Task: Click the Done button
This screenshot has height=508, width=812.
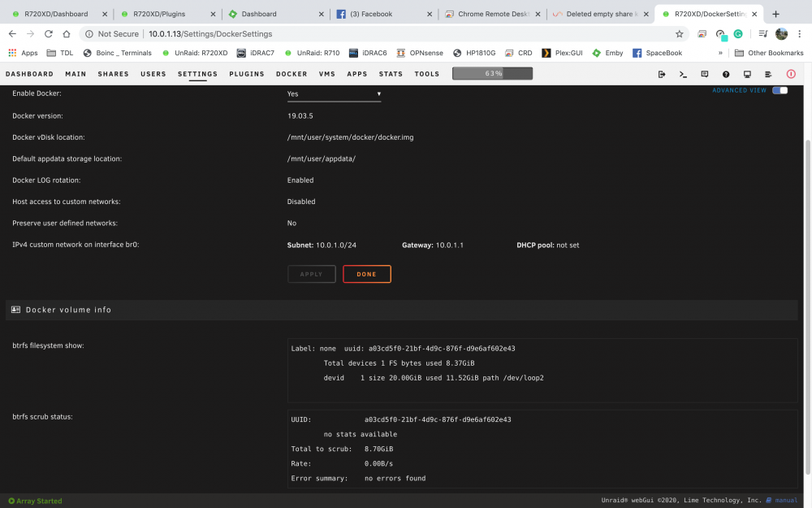Action: pyautogui.click(x=367, y=274)
